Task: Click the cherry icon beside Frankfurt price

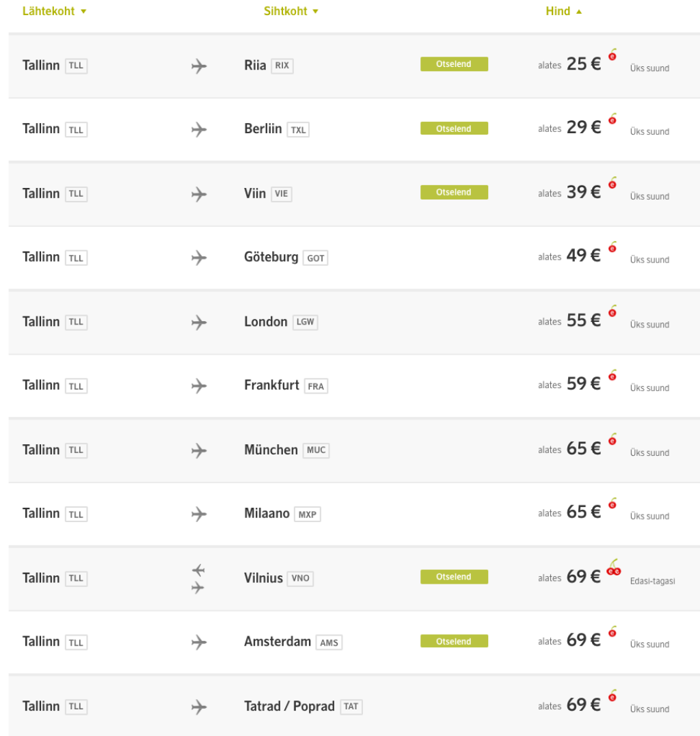Action: tap(612, 376)
